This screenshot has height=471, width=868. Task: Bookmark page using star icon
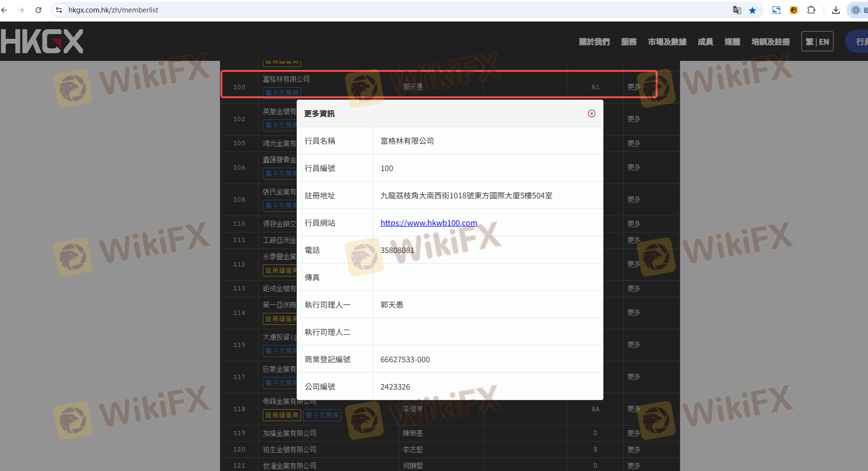(x=752, y=10)
